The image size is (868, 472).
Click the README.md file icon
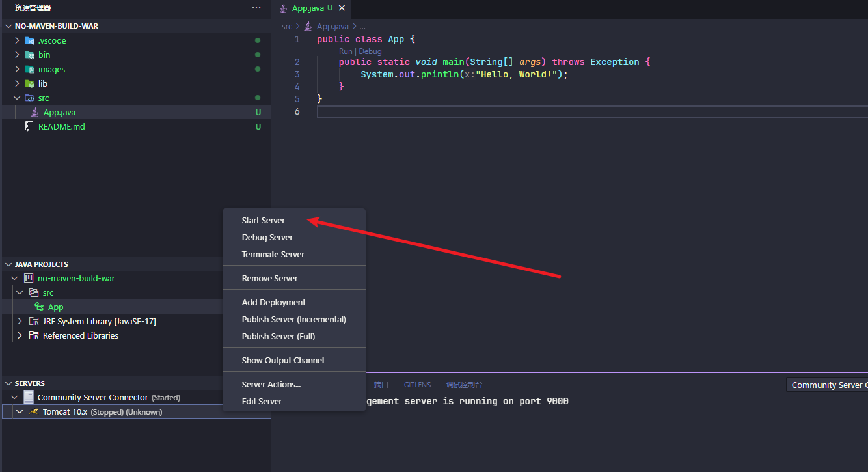tap(29, 126)
